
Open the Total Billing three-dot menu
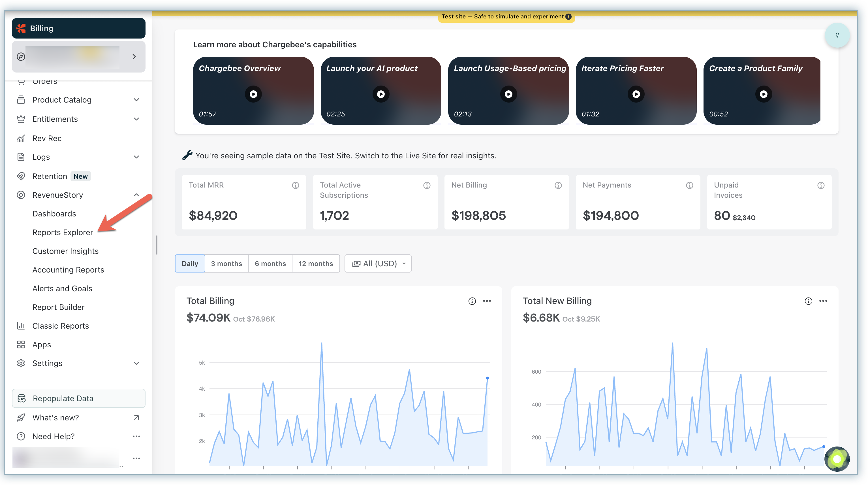[487, 301]
